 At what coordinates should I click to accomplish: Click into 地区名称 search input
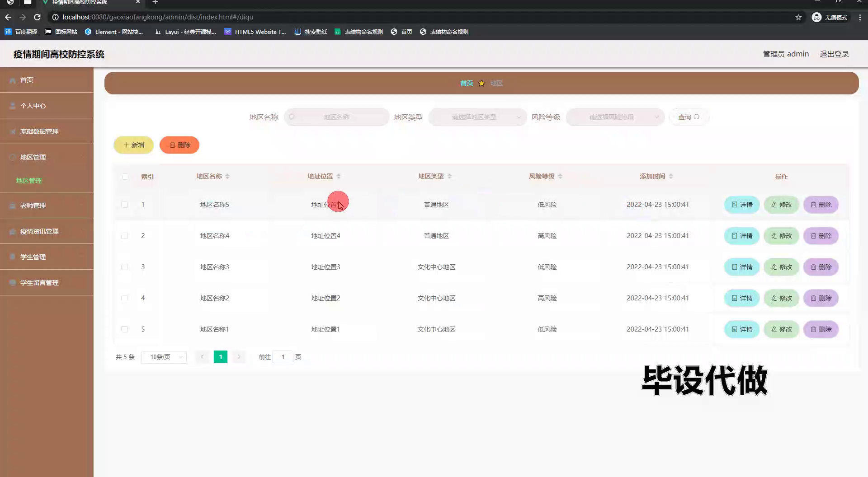(336, 117)
